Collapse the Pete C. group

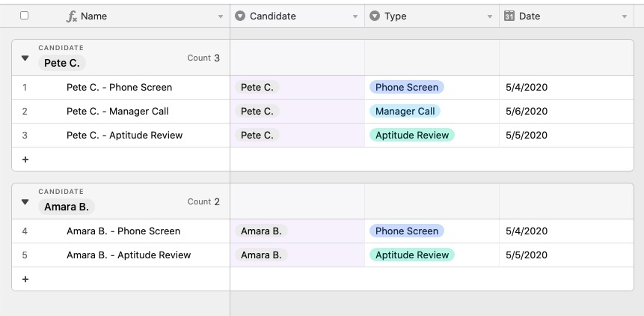pyautogui.click(x=25, y=58)
